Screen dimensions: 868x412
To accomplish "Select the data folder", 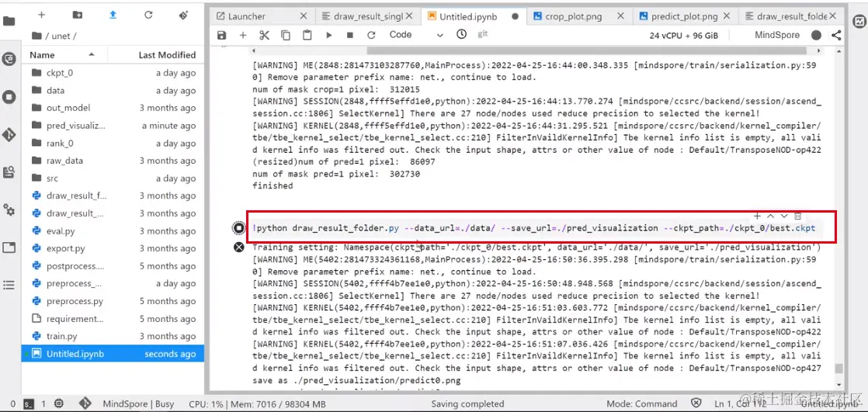I will tap(113, 91).
